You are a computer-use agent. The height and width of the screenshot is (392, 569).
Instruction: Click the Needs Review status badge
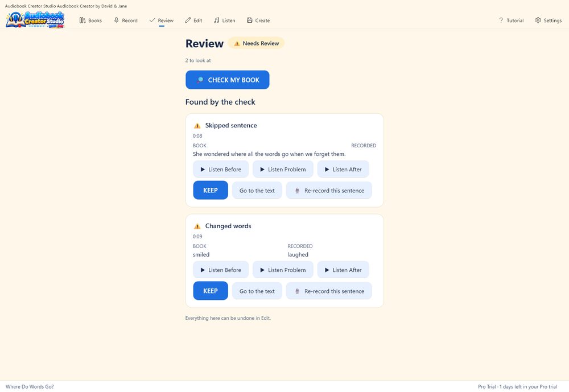click(256, 43)
